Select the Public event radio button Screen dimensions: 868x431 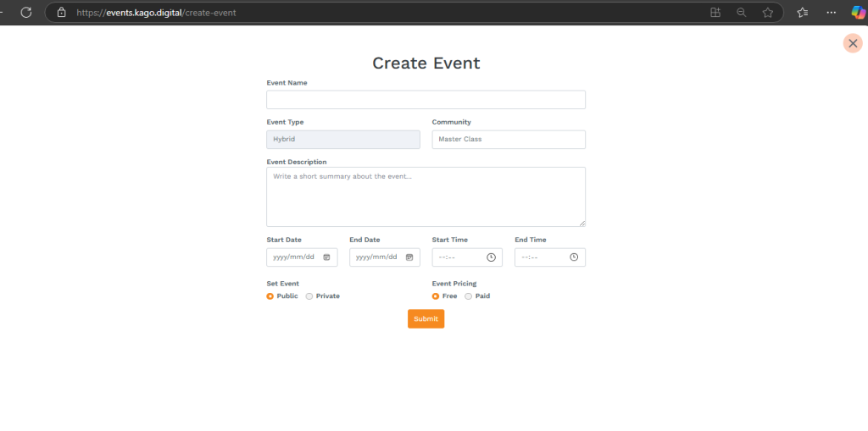[x=270, y=296]
